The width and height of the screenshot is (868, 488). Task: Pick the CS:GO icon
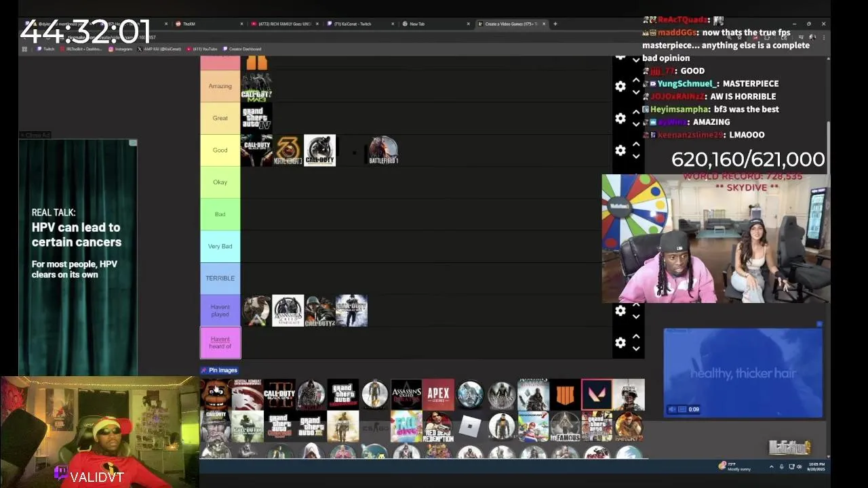(374, 427)
